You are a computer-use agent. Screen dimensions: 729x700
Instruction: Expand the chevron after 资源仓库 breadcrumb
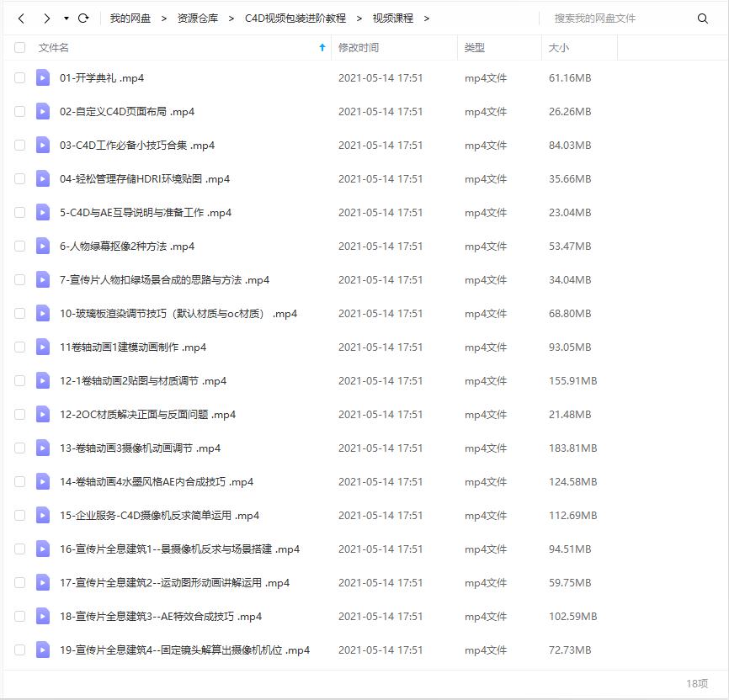point(231,19)
